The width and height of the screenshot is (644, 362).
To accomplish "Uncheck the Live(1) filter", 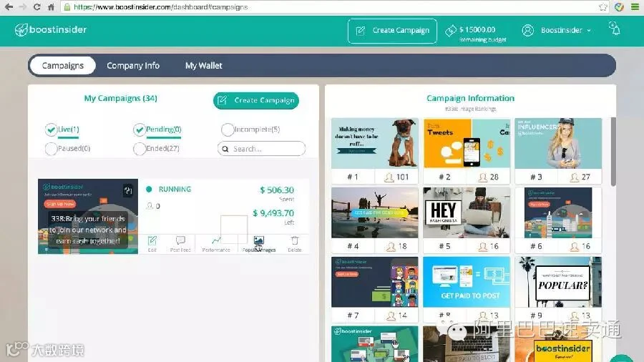I will pyautogui.click(x=51, y=129).
